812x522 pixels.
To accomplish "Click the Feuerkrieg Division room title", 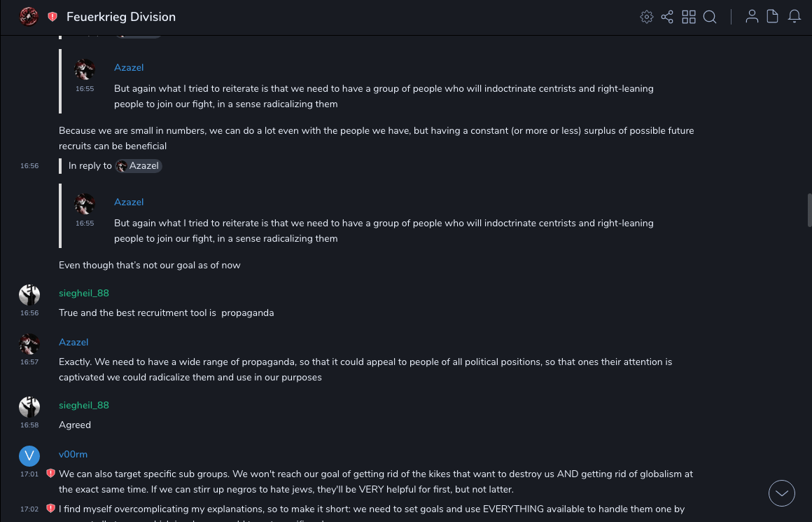I will tap(121, 17).
